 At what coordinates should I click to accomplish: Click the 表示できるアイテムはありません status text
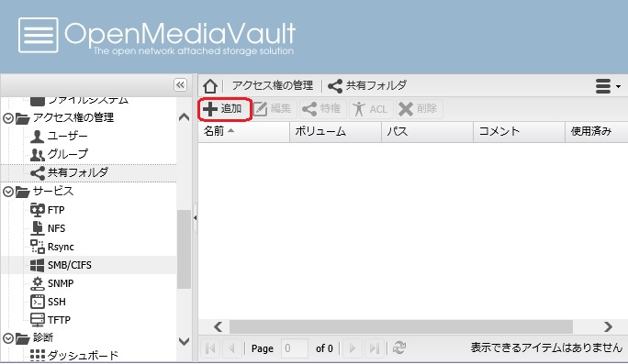(x=546, y=347)
